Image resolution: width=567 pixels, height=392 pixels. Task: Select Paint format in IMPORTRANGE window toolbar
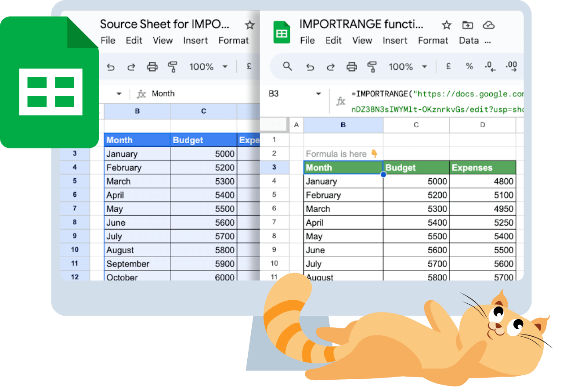372,67
